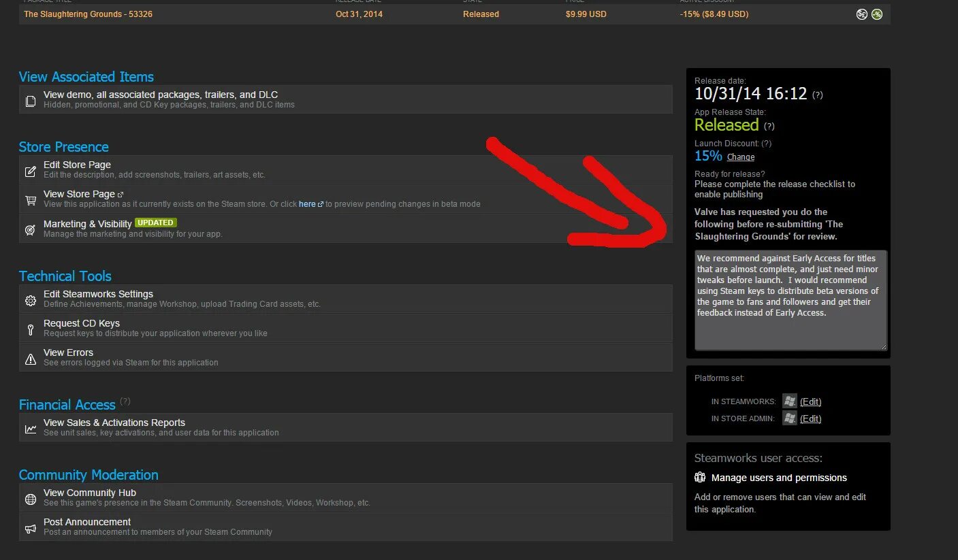Click the external link icon after View Store Page
Viewport: 958px width, 560px height.
(x=121, y=195)
